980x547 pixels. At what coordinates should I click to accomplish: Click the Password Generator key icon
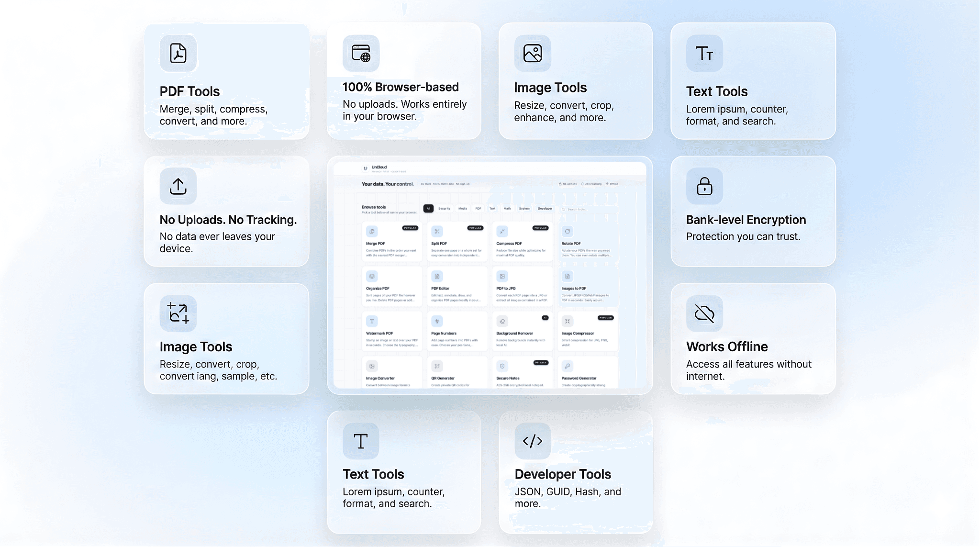(568, 366)
